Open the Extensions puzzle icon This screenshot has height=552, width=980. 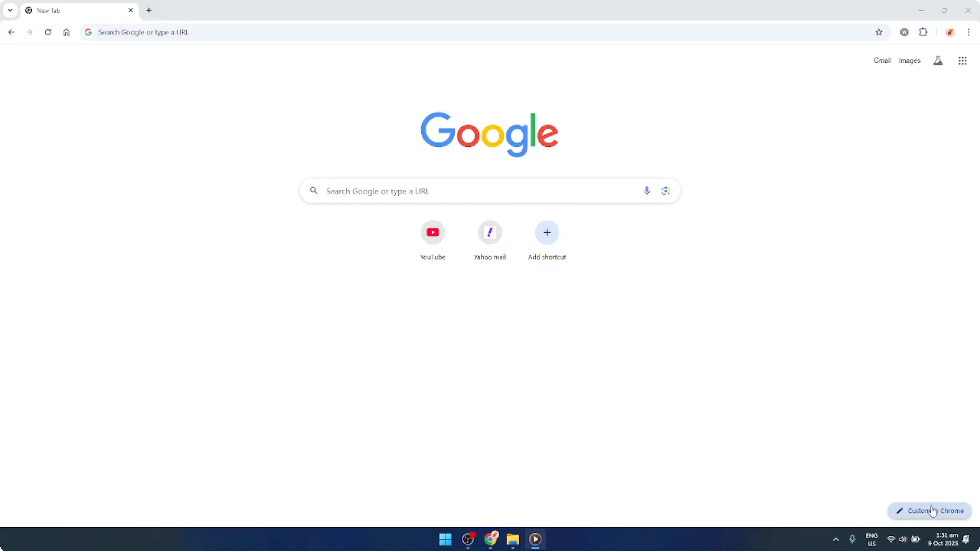923,32
